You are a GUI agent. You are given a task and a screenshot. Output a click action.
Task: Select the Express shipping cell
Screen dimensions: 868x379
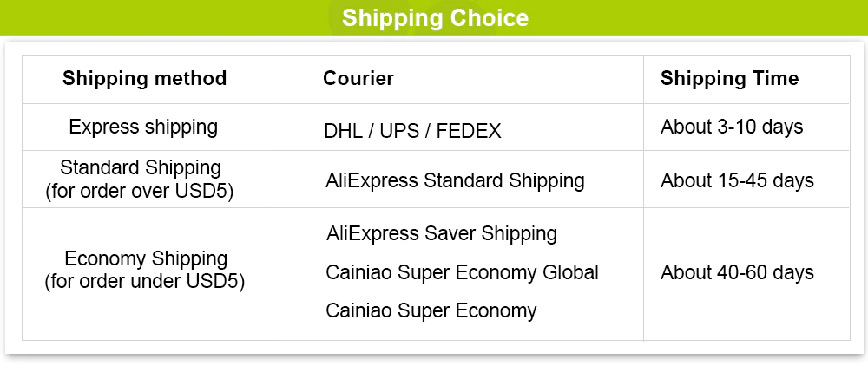143,127
